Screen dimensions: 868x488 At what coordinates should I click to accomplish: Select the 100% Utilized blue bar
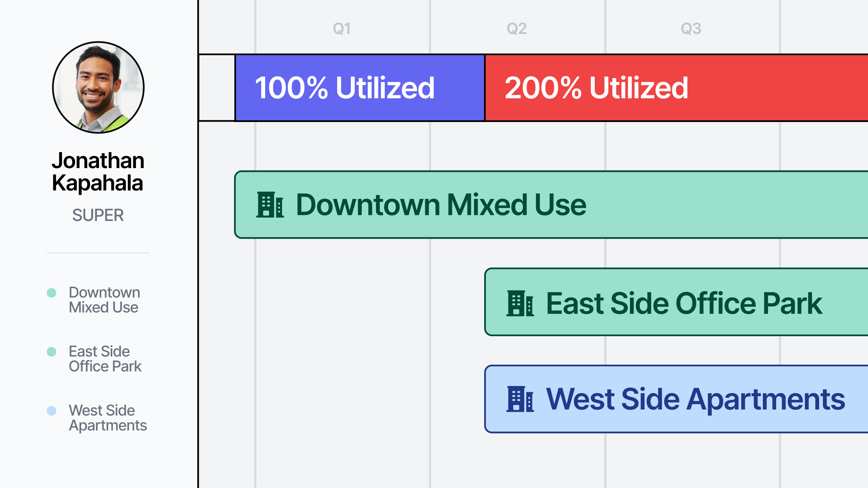pos(360,88)
